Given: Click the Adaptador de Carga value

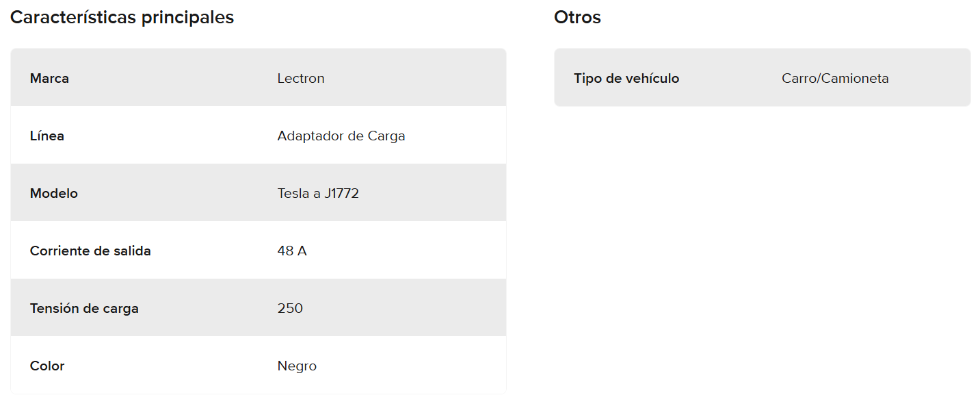Looking at the screenshot, I should tap(341, 136).
